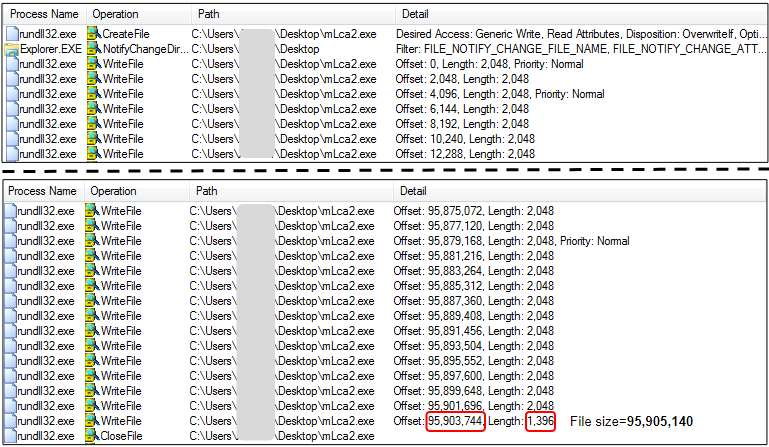Click WriteFile icon in the offset 6,144 row
Image resolution: width=769 pixels, height=447 pixels.
(94, 108)
